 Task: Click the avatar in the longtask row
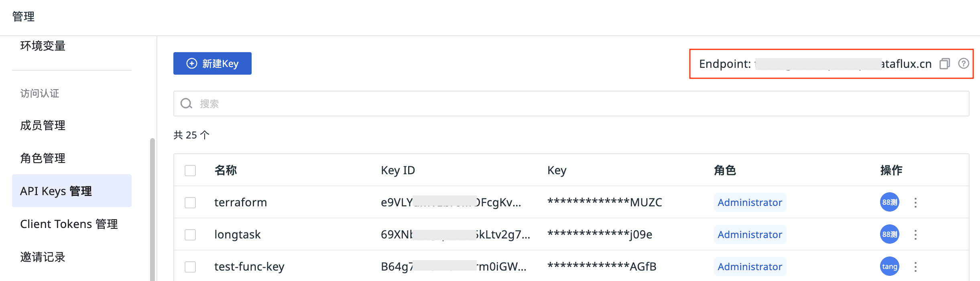point(889,234)
